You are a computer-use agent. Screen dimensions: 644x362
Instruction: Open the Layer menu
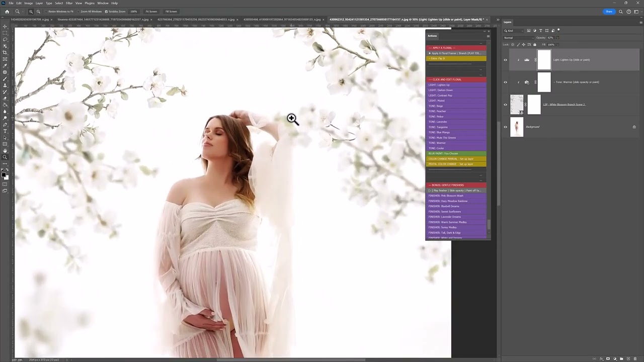coord(39,3)
